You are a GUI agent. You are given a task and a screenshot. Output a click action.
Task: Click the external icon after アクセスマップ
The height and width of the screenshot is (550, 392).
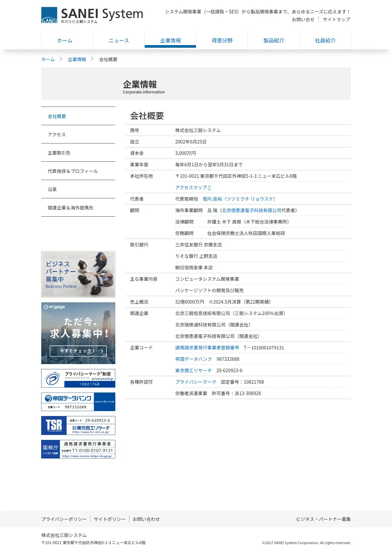pos(209,188)
